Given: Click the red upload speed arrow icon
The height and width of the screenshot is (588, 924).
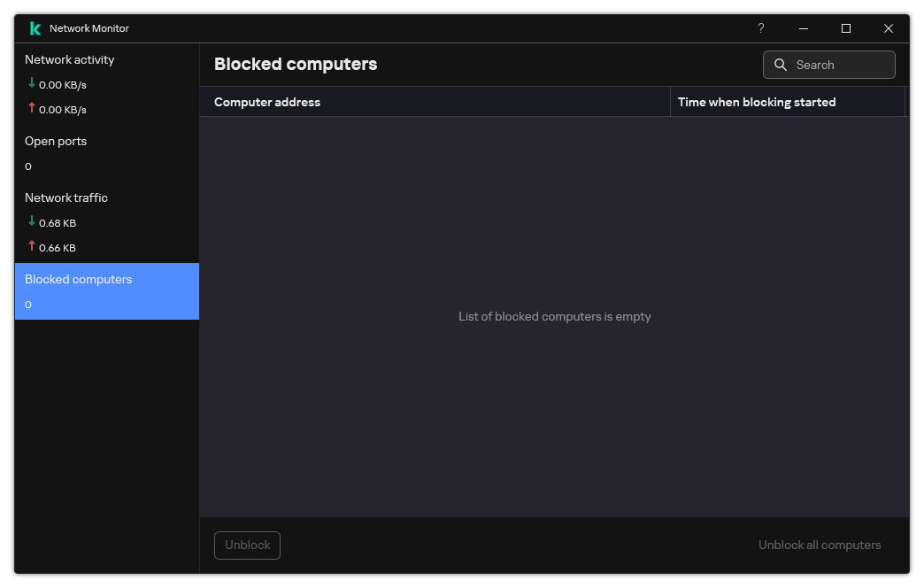Looking at the screenshot, I should pos(30,110).
